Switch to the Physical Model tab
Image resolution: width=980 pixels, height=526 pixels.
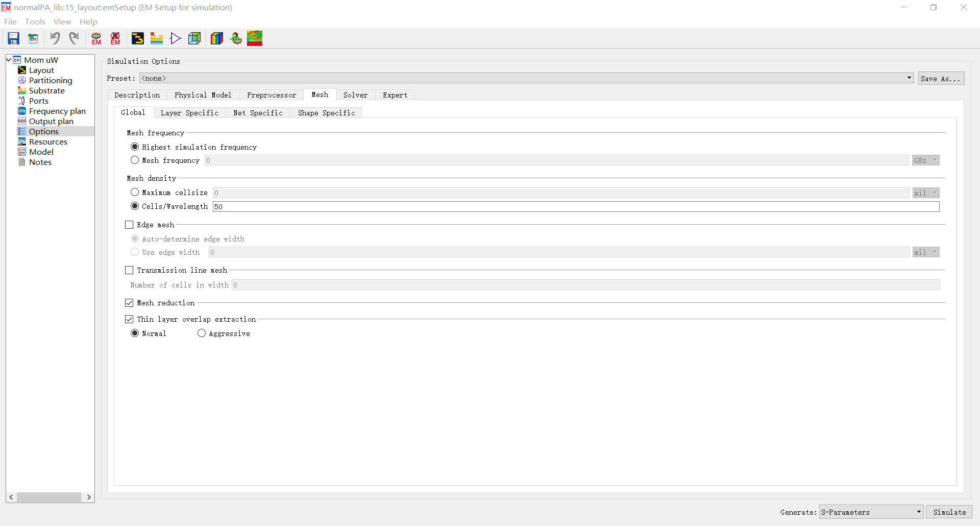click(x=203, y=95)
